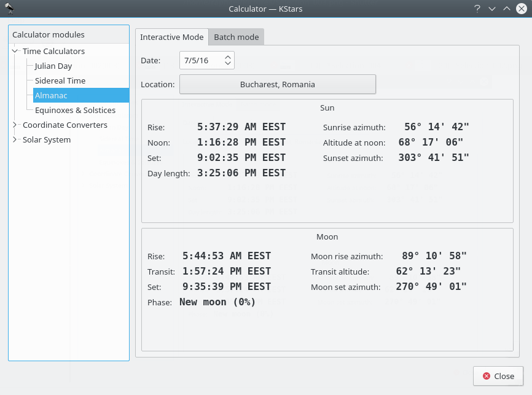The image size is (532, 395).
Task: Select the Time Calculators tree label
Action: (53, 52)
